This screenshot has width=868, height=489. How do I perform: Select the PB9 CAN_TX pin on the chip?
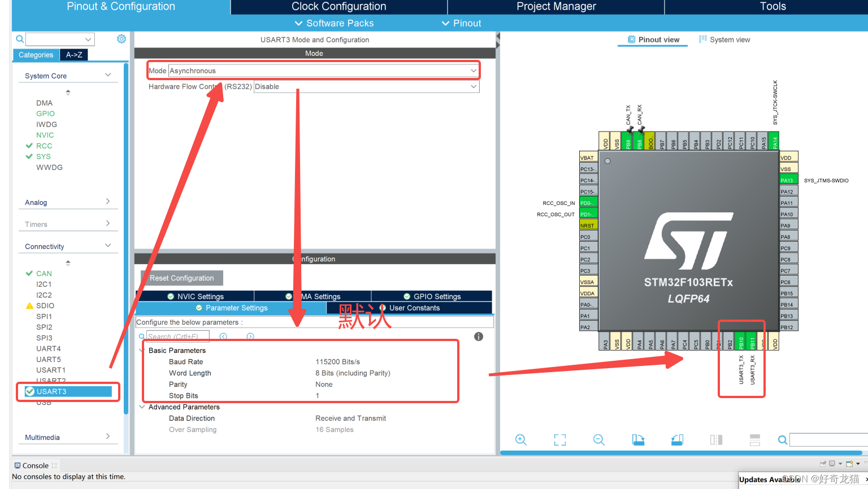pyautogui.click(x=628, y=141)
